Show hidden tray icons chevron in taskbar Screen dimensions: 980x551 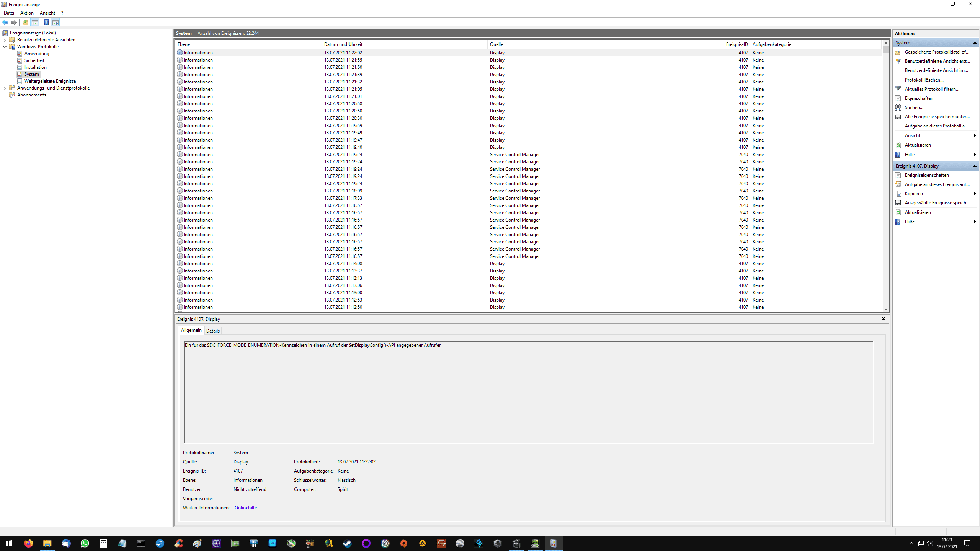point(911,543)
